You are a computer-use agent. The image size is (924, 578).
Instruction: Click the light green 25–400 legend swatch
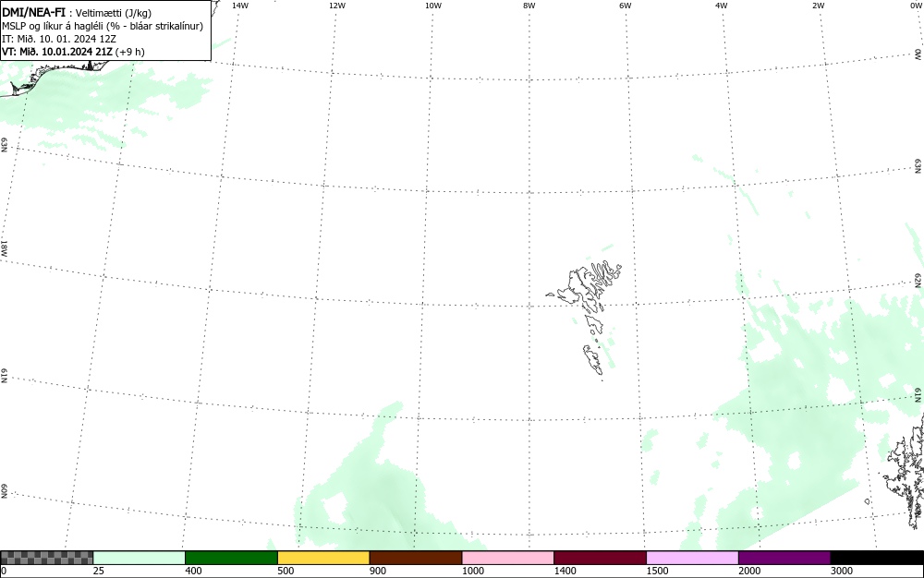click(140, 558)
